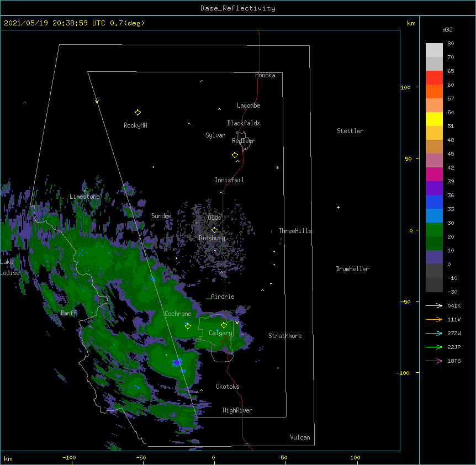
Task: Click the ThreeHills label
Action: pyautogui.click(x=295, y=231)
